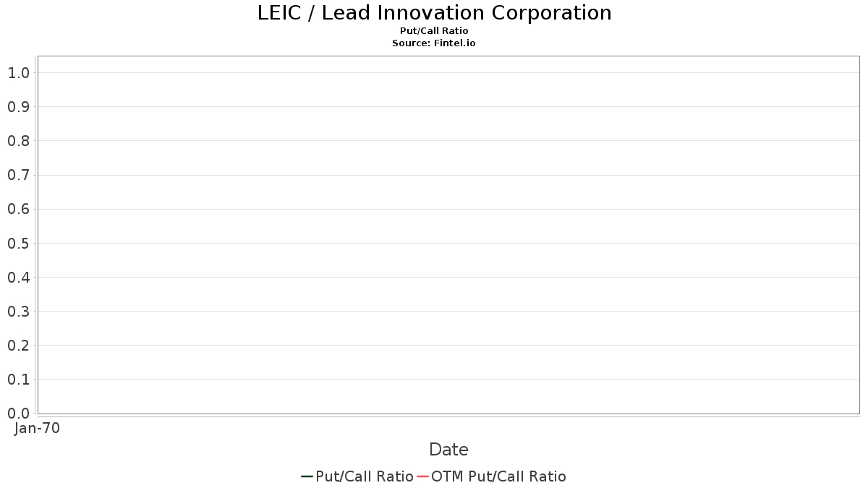Click the 0.2 y-axis label
The width and height of the screenshot is (868, 488).
click(x=18, y=346)
